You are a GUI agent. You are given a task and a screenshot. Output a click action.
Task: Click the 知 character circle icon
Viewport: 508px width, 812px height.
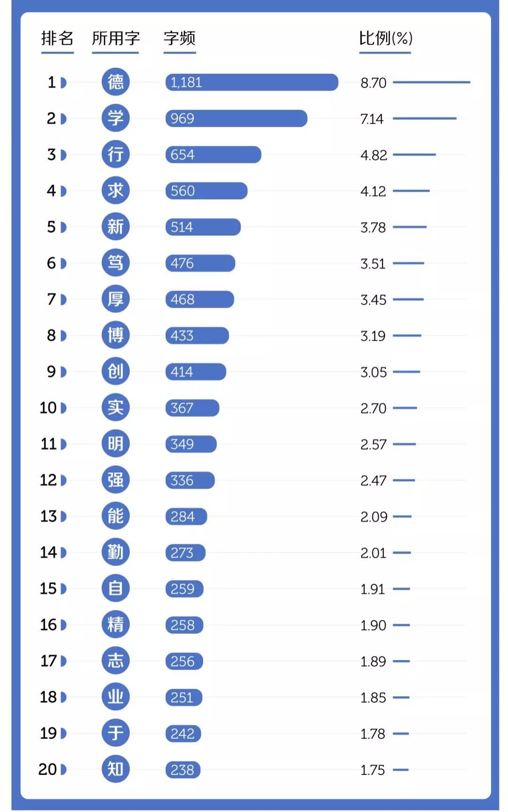(x=116, y=770)
